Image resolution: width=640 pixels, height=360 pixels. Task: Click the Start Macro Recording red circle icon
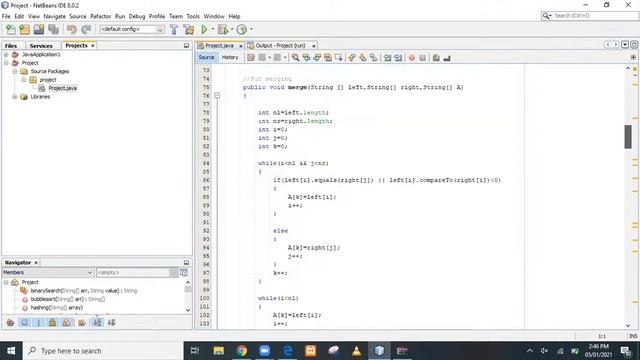411,58
